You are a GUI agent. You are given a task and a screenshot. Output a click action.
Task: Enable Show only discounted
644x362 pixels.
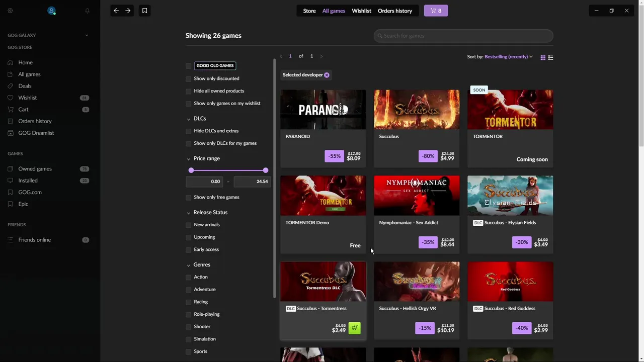coord(189,79)
